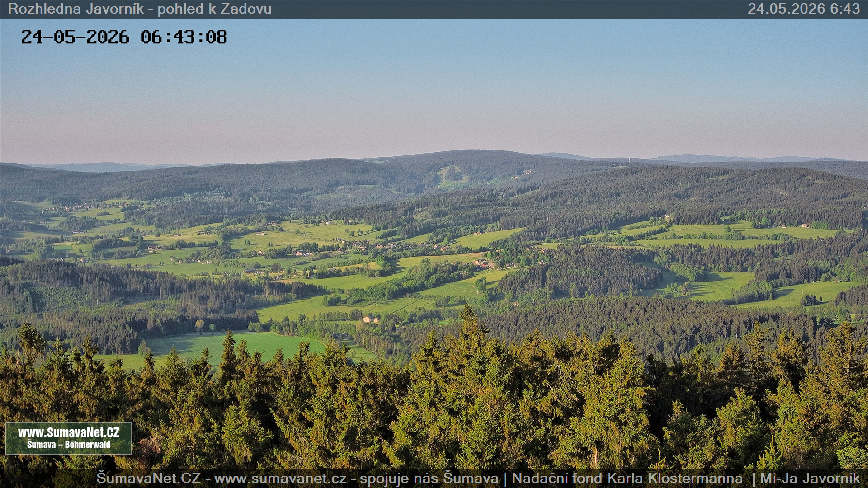Click the ski slope clearing on the central hill

coord(450,176)
